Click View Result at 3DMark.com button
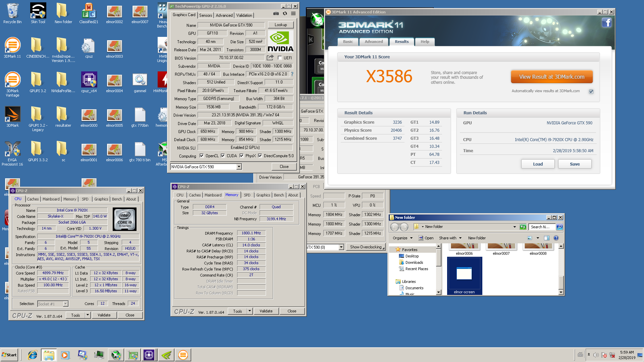Image resolution: width=644 pixels, height=362 pixels. 552,77
